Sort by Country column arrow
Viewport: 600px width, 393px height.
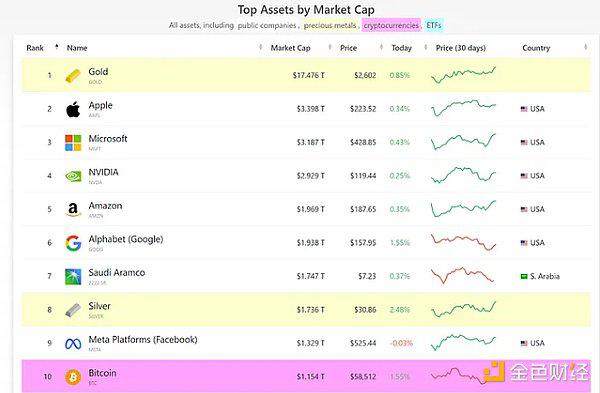point(585,47)
